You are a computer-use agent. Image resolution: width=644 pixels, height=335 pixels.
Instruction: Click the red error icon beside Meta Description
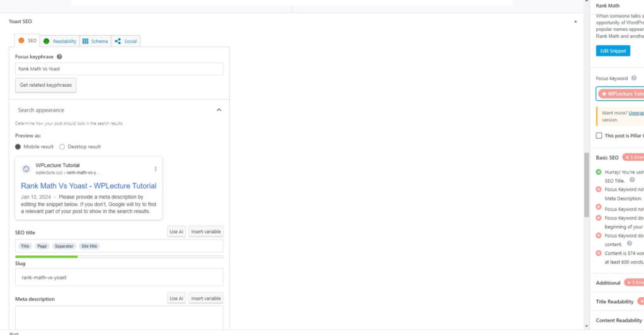pos(599,189)
